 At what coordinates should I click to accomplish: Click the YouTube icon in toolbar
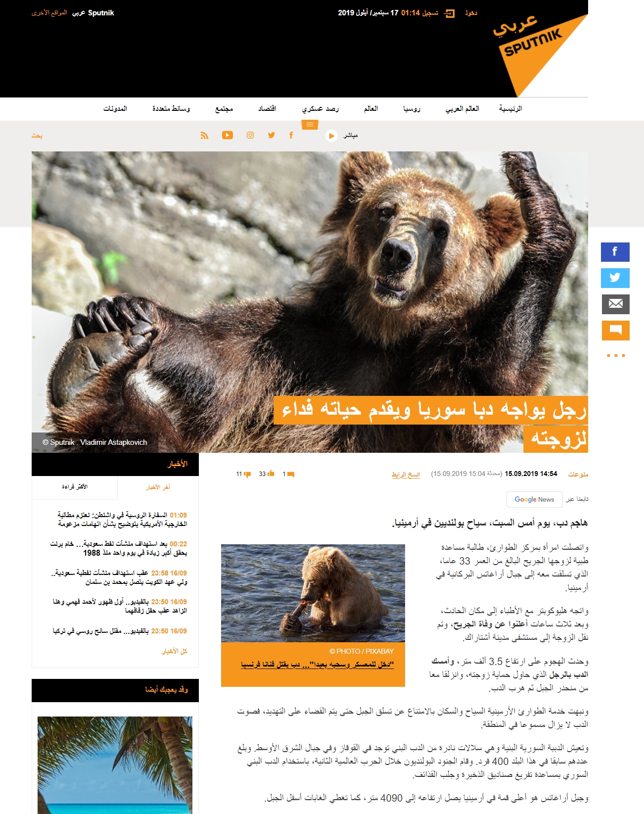(x=228, y=136)
